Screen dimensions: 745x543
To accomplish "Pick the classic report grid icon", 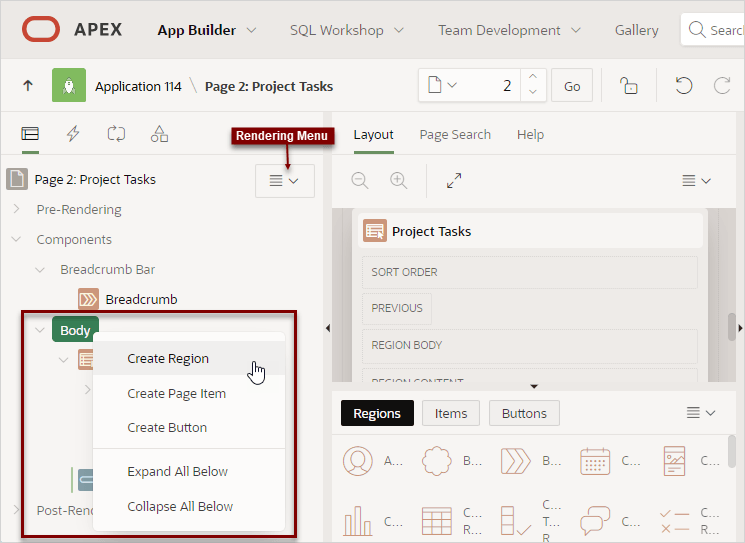I will tap(437, 521).
